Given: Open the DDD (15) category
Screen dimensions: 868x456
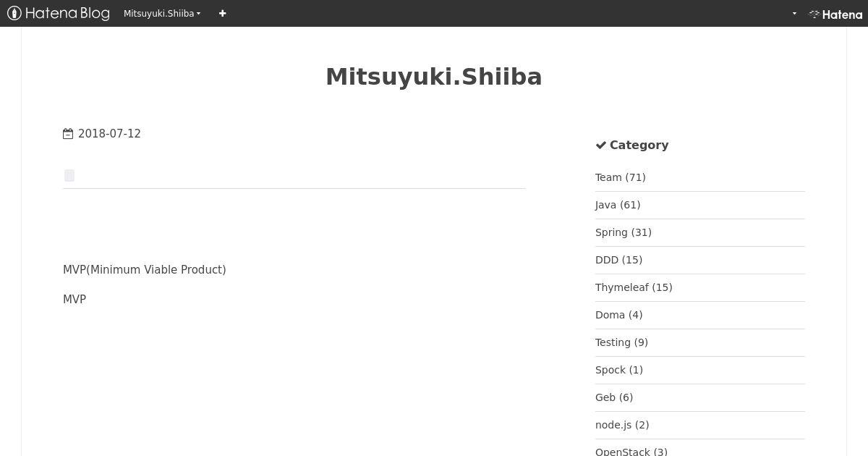Looking at the screenshot, I should click(618, 260).
